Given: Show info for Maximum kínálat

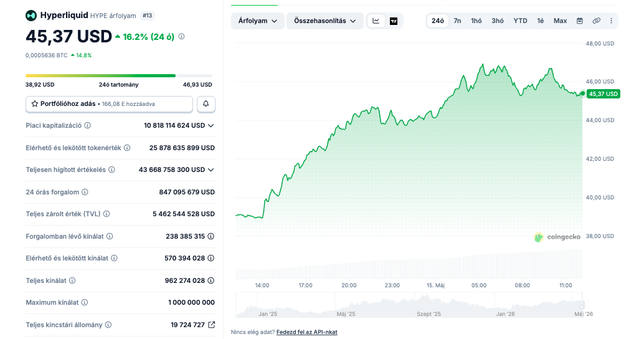Looking at the screenshot, I should [85, 302].
